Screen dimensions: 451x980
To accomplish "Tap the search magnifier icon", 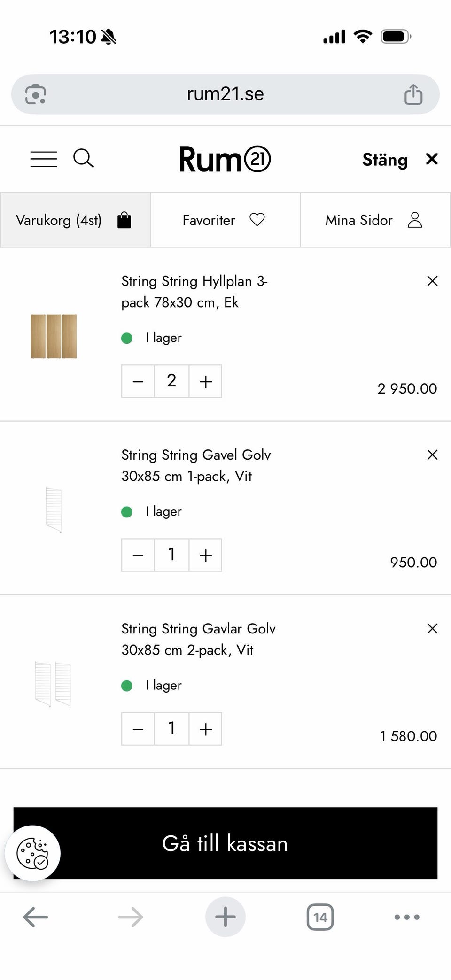I will click(83, 159).
